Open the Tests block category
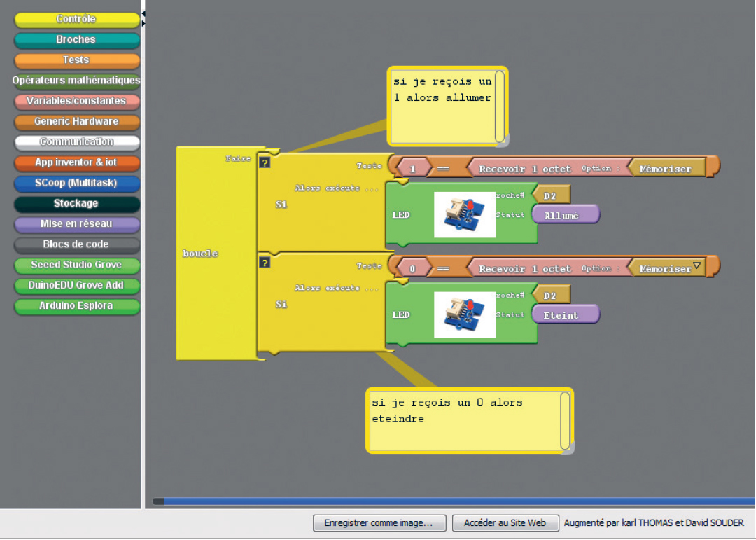 pyautogui.click(x=77, y=60)
